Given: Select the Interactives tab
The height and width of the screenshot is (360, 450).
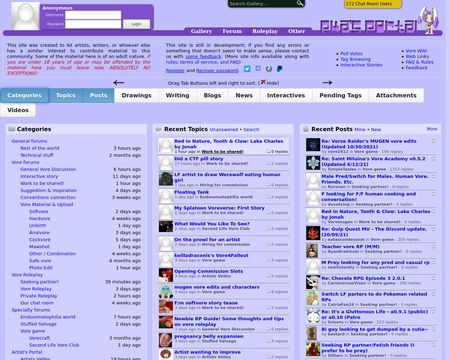Looking at the screenshot, I should [286, 95].
